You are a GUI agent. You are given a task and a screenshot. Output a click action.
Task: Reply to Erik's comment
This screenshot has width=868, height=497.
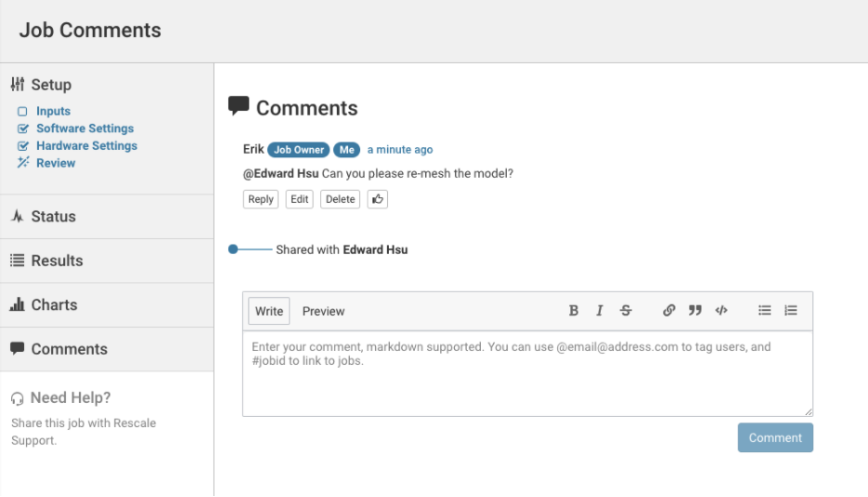(260, 199)
